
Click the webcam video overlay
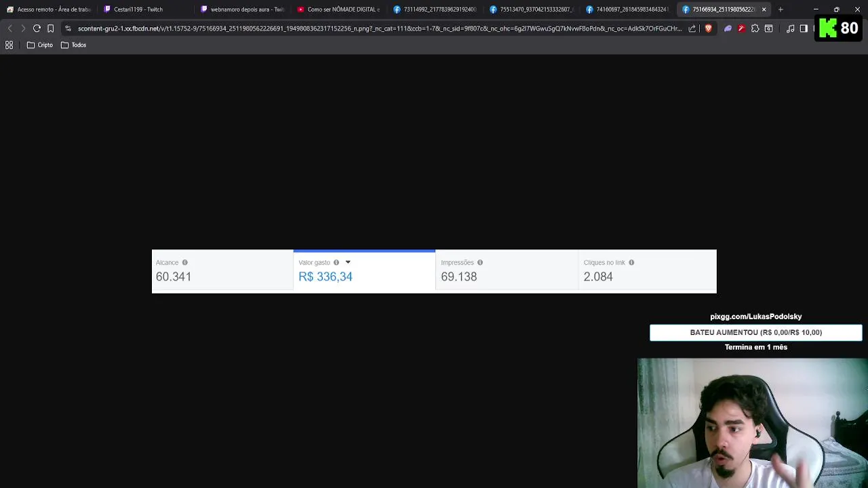[753, 423]
